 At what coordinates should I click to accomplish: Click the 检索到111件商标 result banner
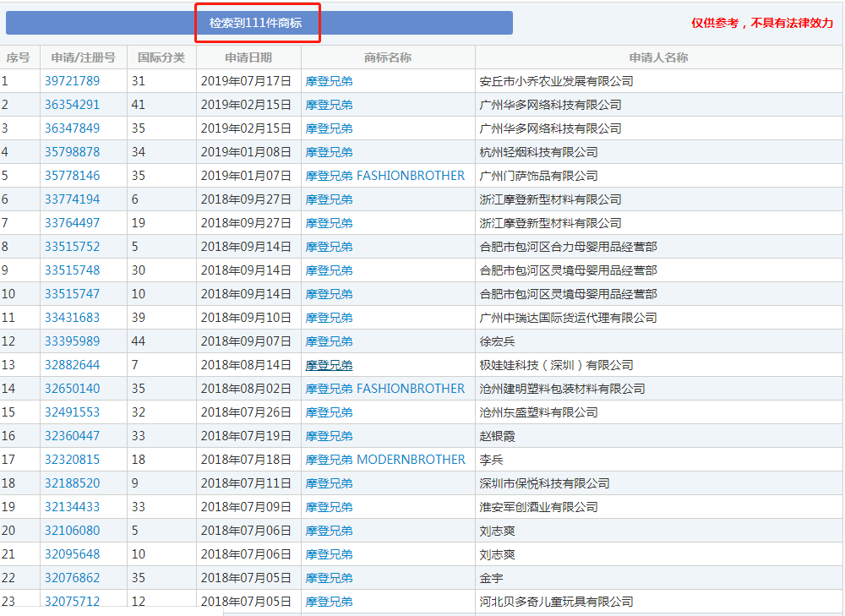pos(256,23)
